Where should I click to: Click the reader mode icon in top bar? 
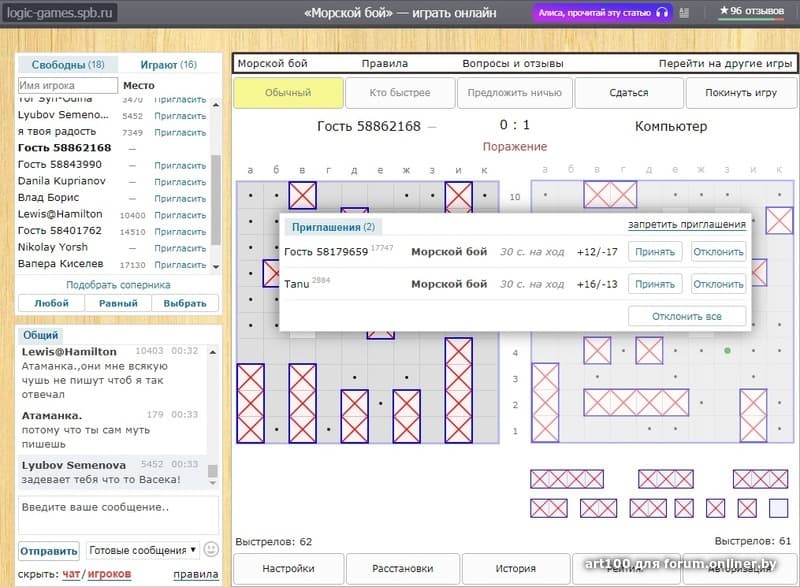coord(684,12)
